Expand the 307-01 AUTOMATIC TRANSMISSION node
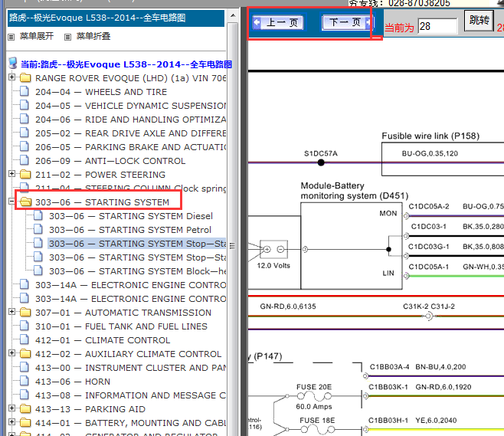This screenshot has width=504, height=436. pos(12,312)
